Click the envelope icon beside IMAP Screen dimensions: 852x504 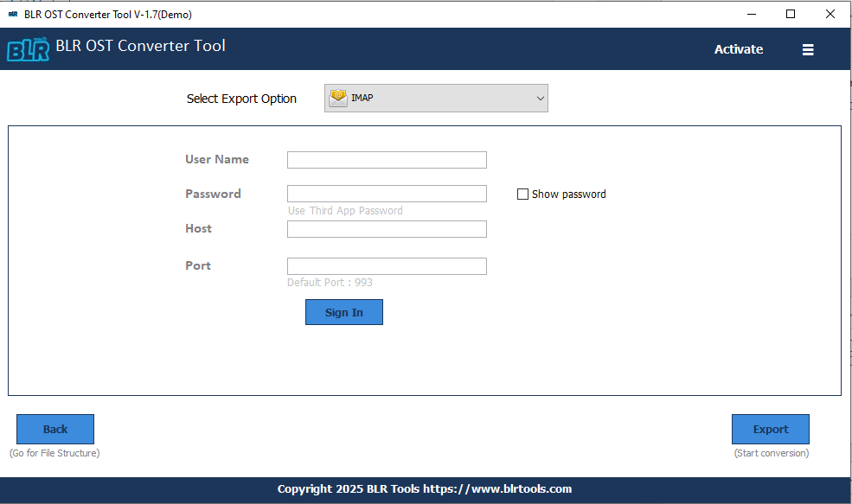pyautogui.click(x=337, y=98)
